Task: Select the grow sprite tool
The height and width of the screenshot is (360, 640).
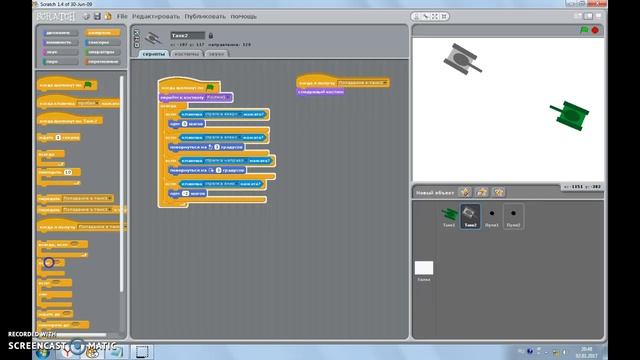Action: coord(435,16)
